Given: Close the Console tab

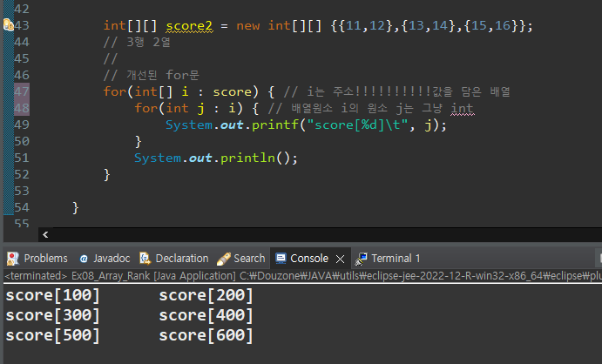Looking at the screenshot, I should pyautogui.click(x=340, y=260).
